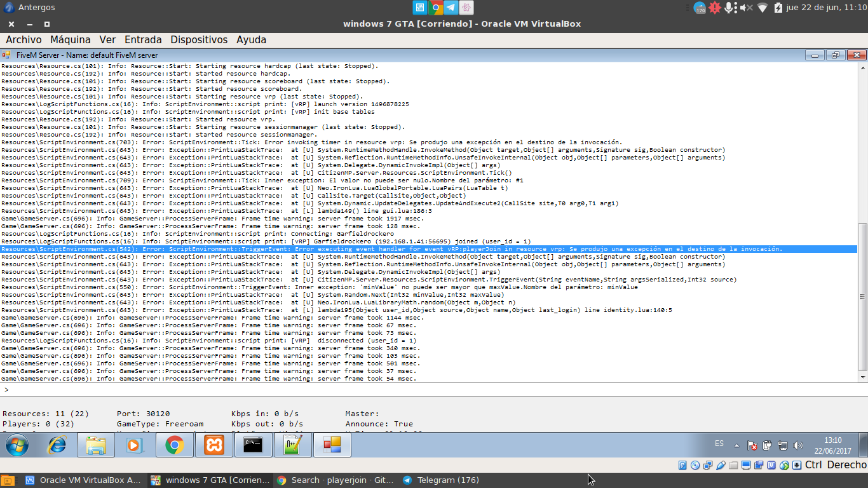Open Action Center flag in Windows tray
Image resolution: width=868 pixels, height=488 pixels.
[752, 445]
